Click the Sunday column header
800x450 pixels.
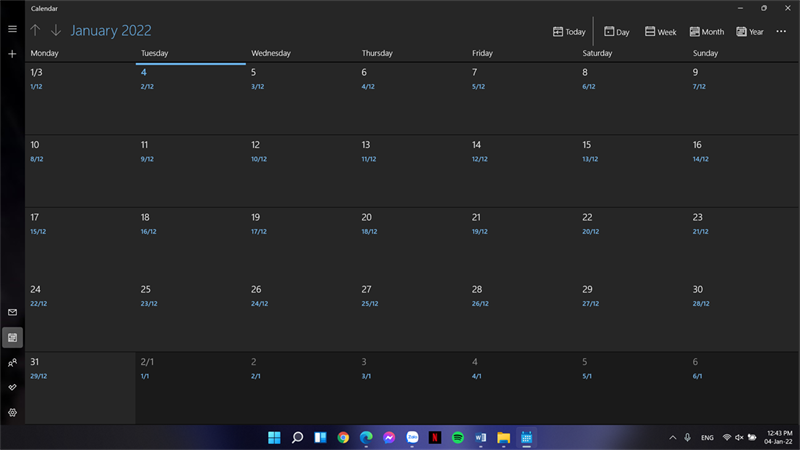click(705, 53)
